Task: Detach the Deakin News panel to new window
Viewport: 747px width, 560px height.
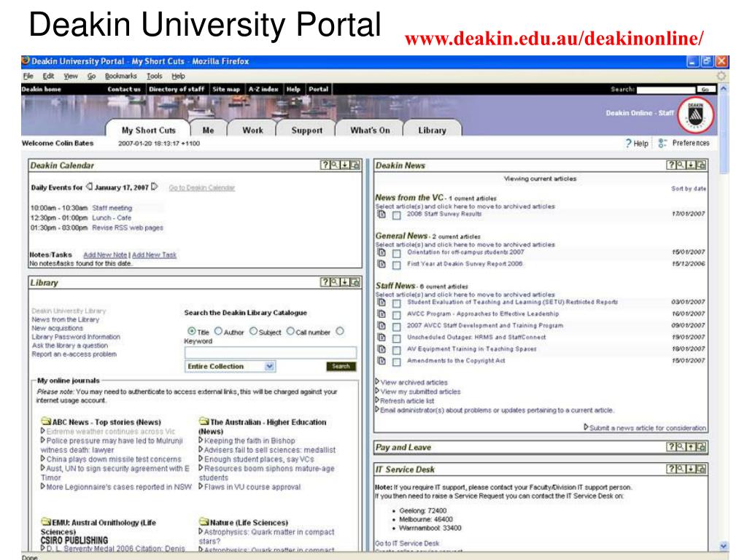Action: 701,165
